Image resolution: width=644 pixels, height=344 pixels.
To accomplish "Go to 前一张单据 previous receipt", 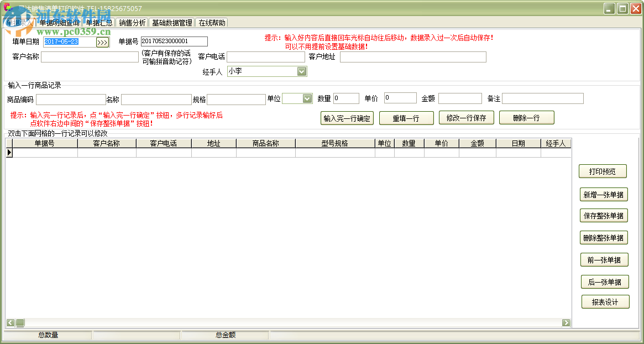I will [605, 260].
